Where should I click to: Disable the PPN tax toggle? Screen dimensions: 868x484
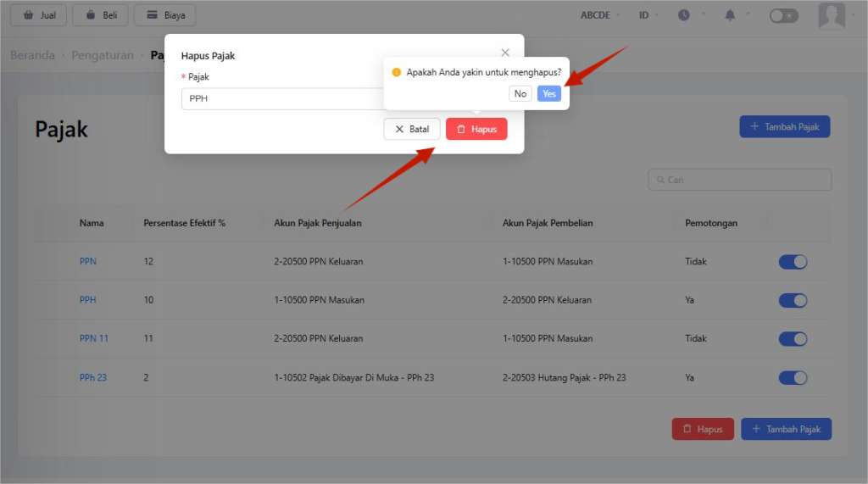click(x=793, y=262)
